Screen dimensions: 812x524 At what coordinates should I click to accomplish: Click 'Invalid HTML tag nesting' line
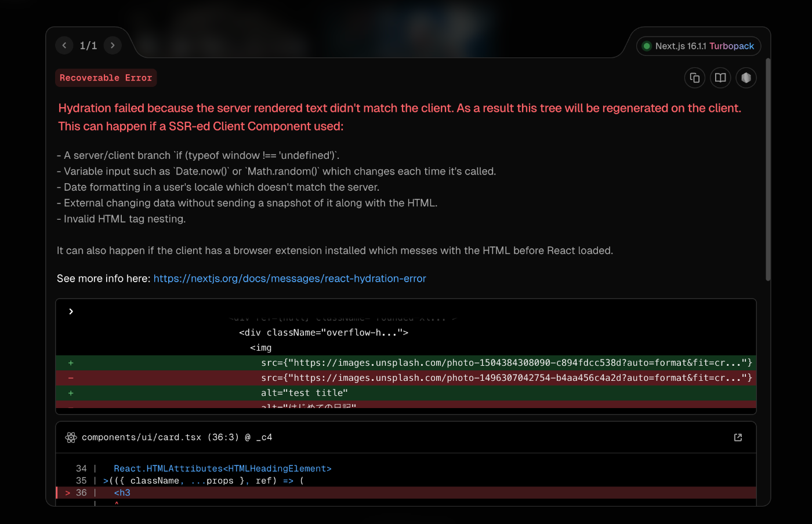pos(121,219)
